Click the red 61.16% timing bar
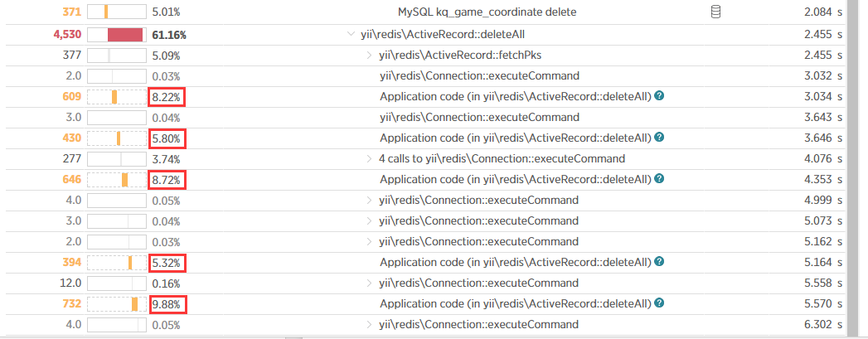Screen dimensions: 868x339 coord(125,35)
